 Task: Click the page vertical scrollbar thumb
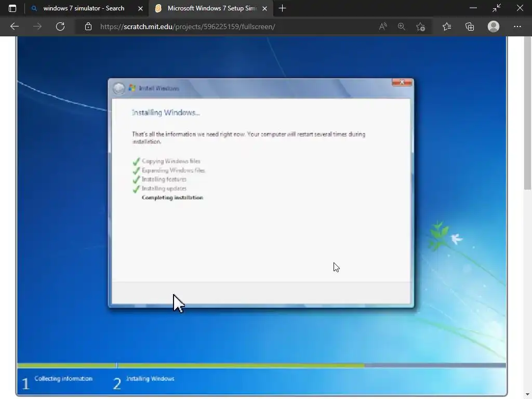[528, 114]
